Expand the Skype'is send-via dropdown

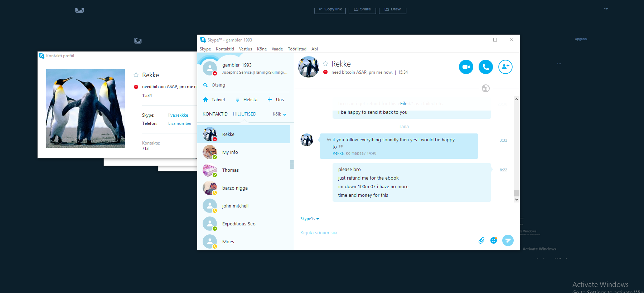click(x=310, y=219)
